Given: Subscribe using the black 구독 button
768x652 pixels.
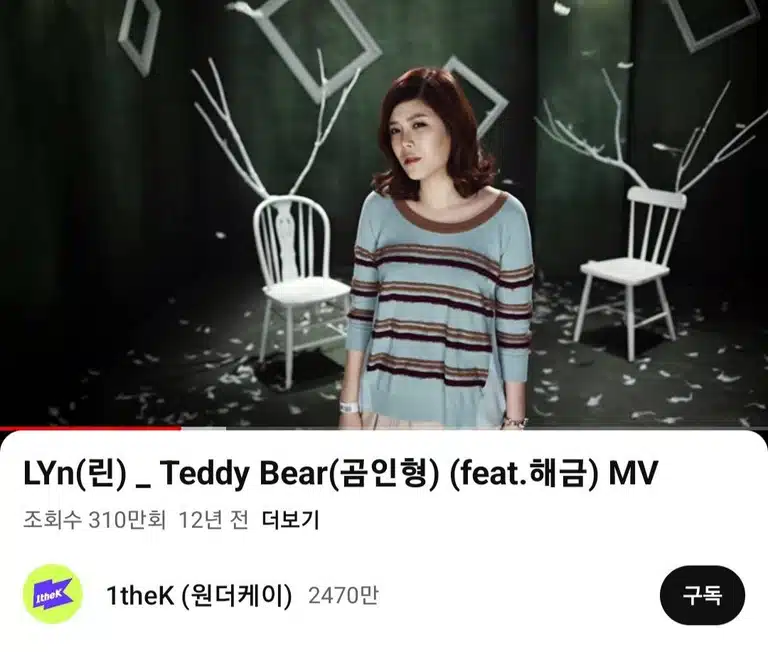Looking at the screenshot, I should (x=702, y=595).
